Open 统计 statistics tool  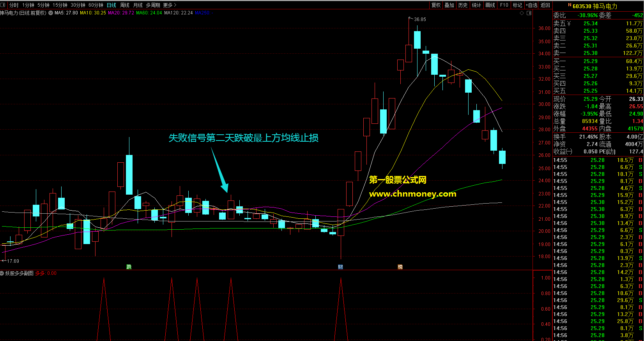476,5
